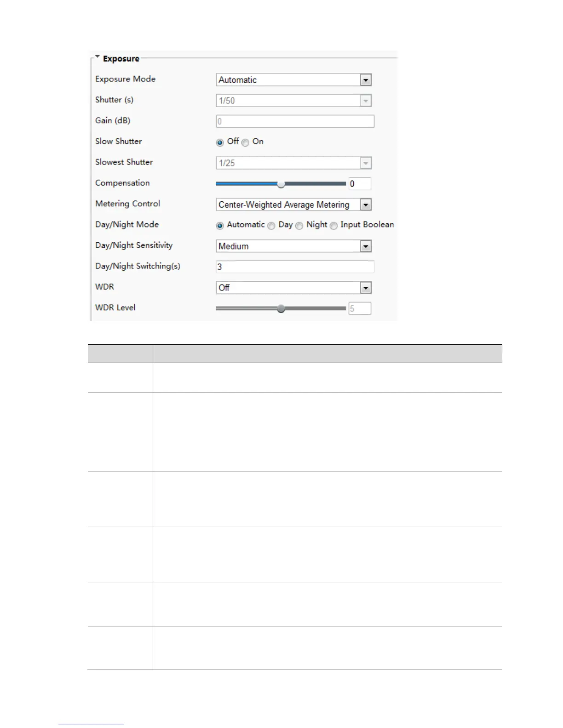The height and width of the screenshot is (728, 563).
Task: Click the Compensation slider handle
Action: point(281,184)
